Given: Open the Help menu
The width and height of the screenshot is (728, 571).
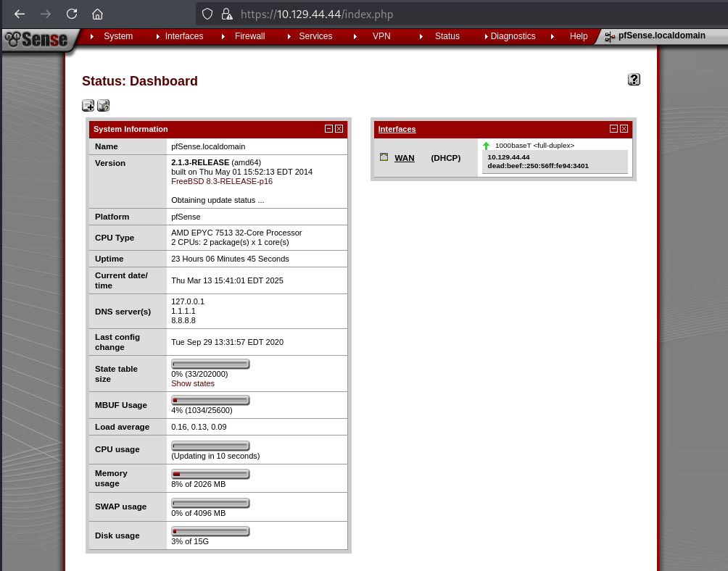Looking at the screenshot, I should pyautogui.click(x=579, y=36).
